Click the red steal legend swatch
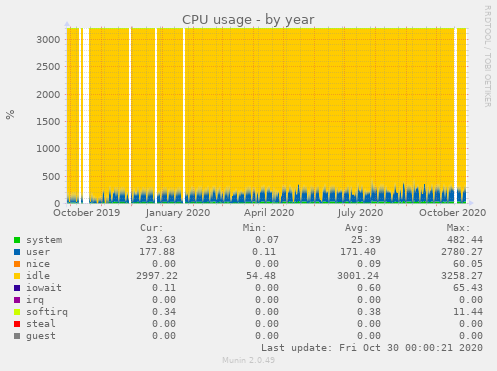The height and width of the screenshot is (371, 497). coord(17,324)
